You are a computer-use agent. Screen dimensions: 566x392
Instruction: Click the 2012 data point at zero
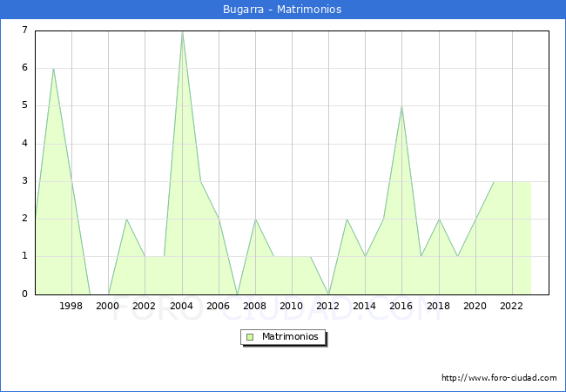point(328,294)
